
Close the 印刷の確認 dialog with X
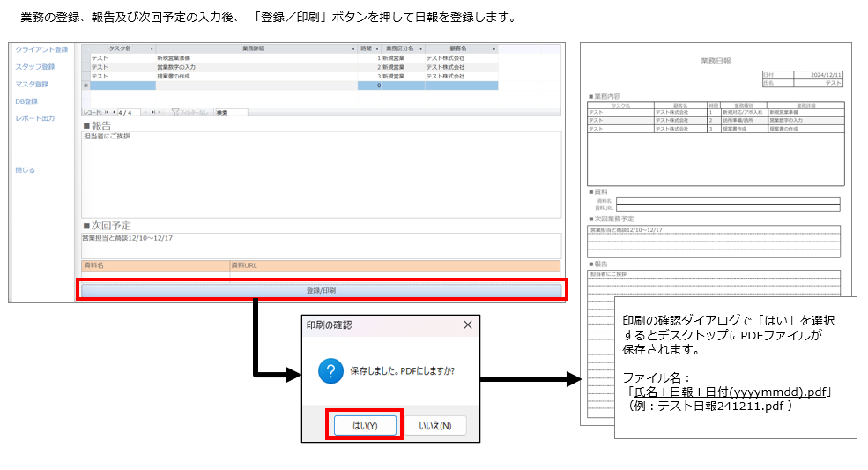click(x=467, y=325)
